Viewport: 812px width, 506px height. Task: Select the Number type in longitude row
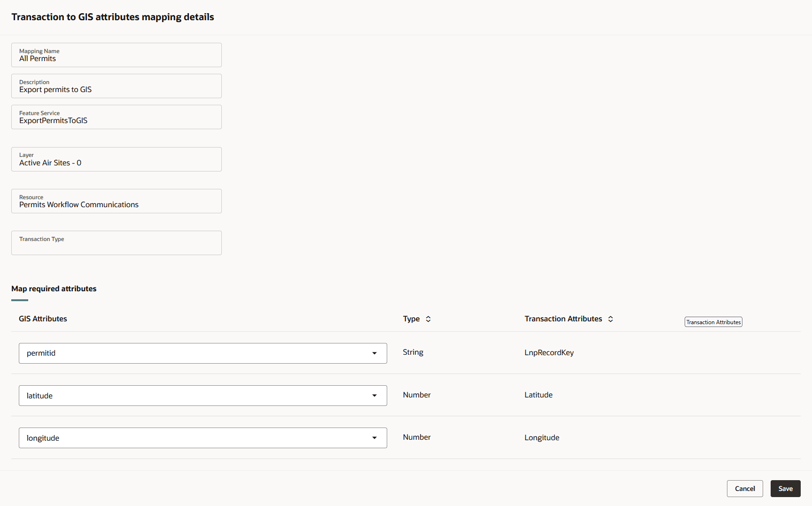click(x=417, y=437)
